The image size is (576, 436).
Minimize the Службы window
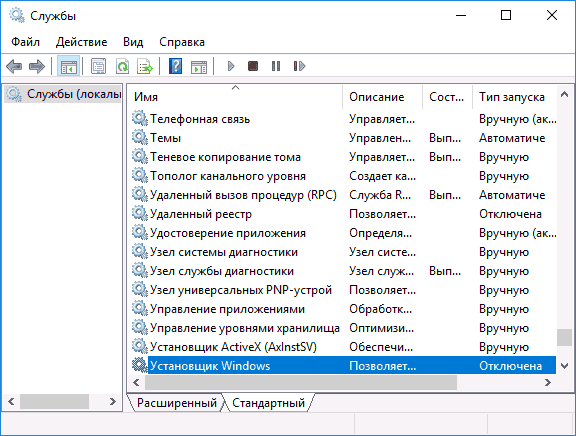coord(461,15)
